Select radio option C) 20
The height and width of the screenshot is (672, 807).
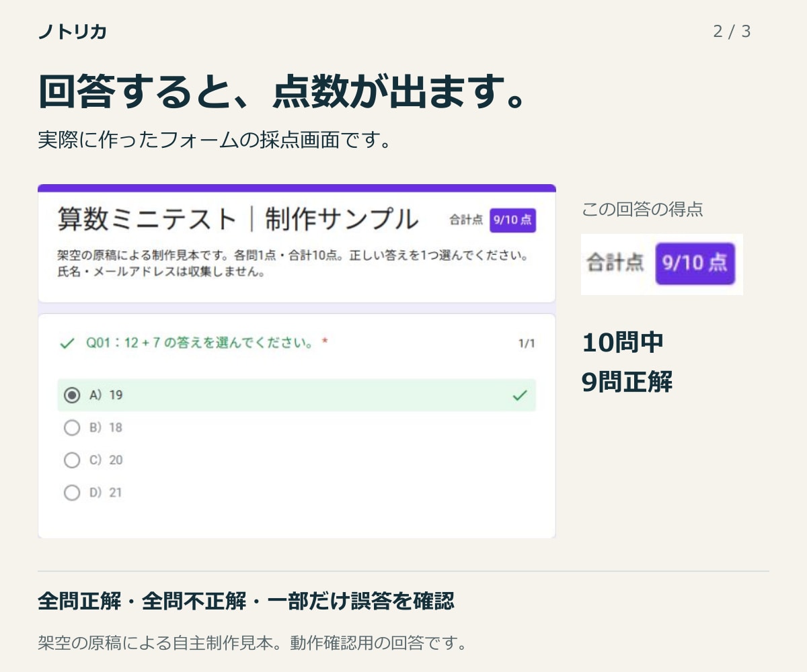coord(72,460)
